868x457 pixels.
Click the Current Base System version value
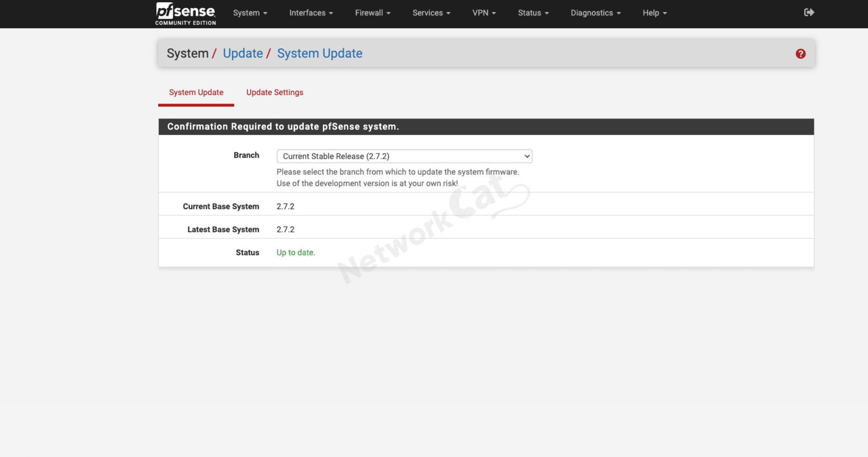point(285,206)
